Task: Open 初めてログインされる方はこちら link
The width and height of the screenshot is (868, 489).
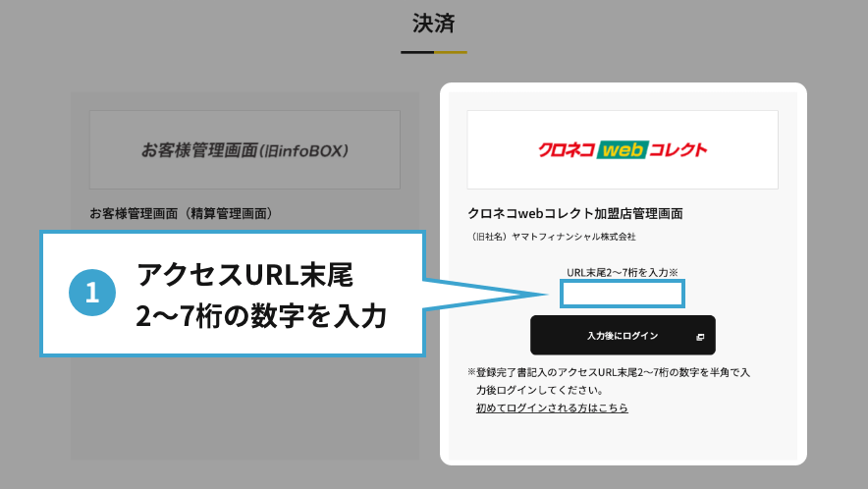Action: point(552,407)
